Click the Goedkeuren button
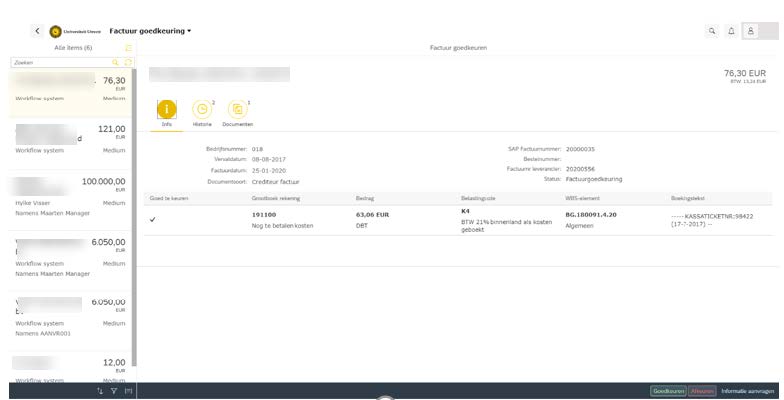This screenshot has width=784, height=400. pyautogui.click(x=668, y=391)
